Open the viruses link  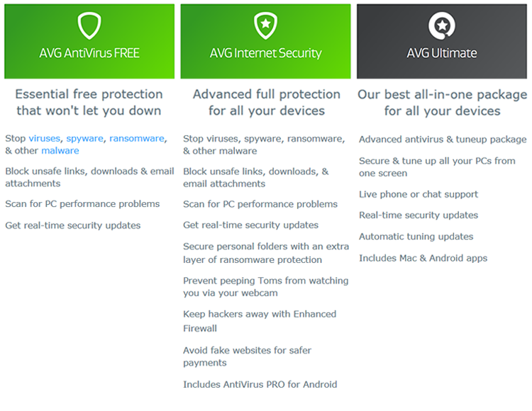coord(45,139)
